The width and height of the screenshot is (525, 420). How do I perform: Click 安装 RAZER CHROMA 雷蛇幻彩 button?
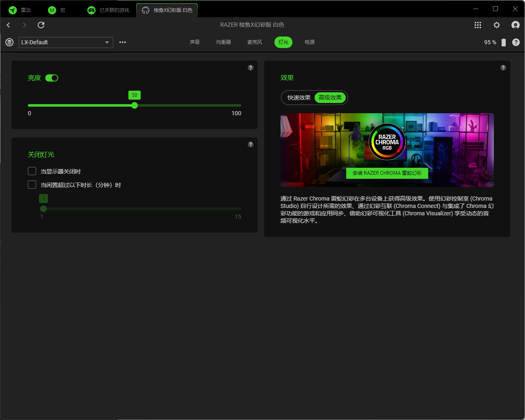tap(387, 173)
